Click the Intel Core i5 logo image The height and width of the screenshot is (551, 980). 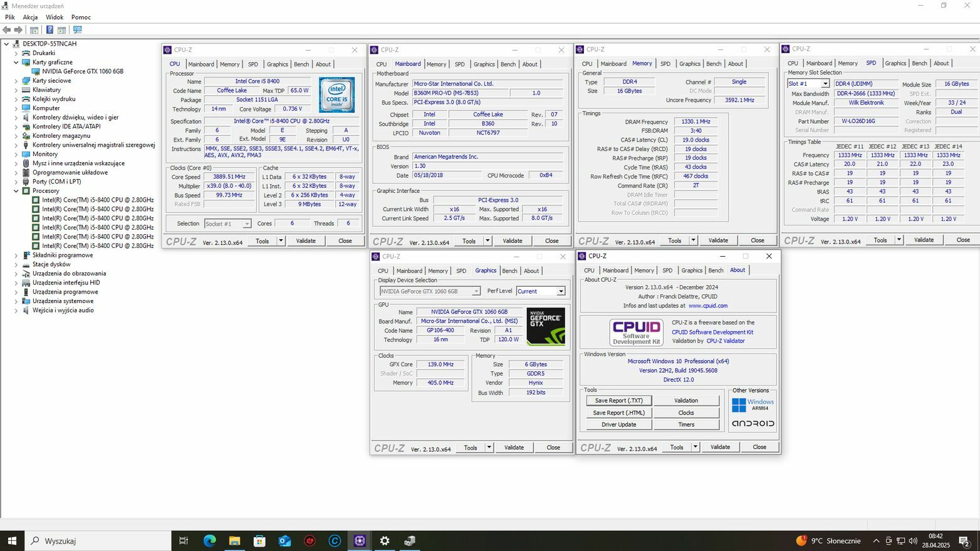[x=336, y=95]
